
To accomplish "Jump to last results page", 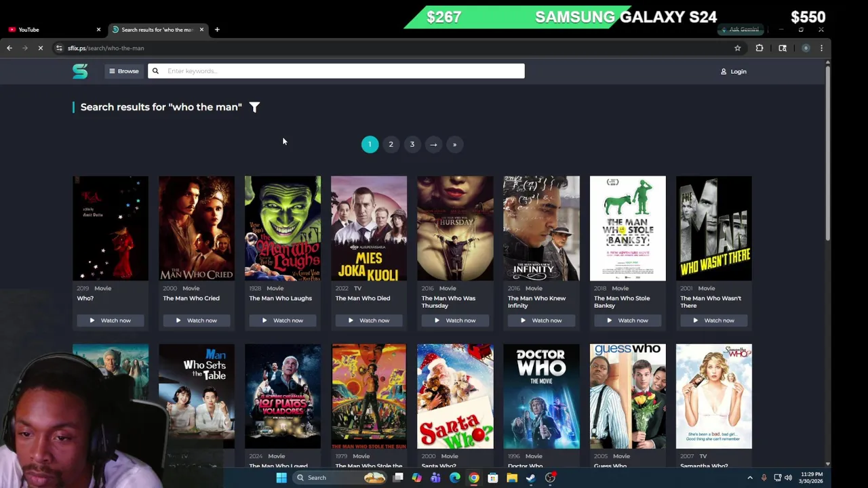I will (x=454, y=144).
